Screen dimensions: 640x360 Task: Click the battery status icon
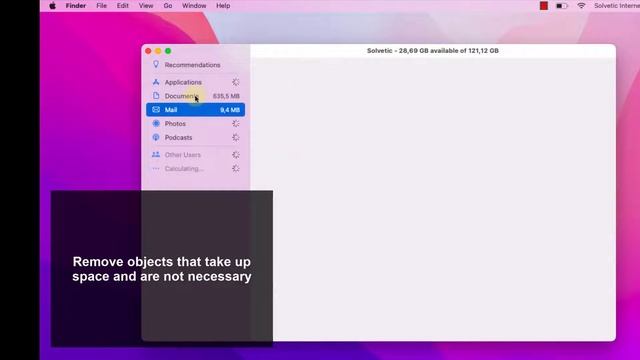click(562, 6)
